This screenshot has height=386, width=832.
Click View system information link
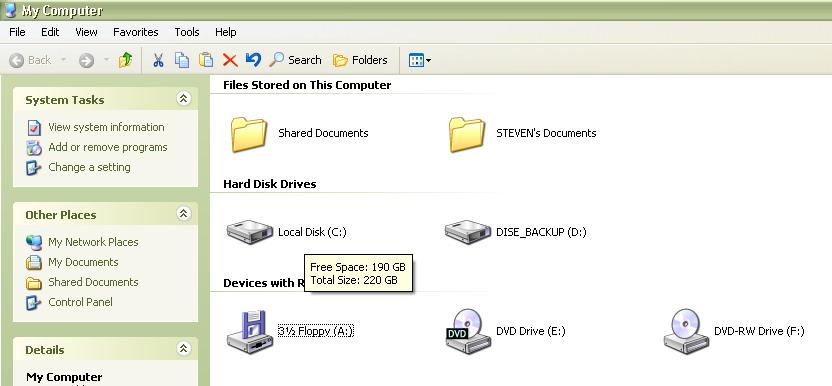coord(106,127)
